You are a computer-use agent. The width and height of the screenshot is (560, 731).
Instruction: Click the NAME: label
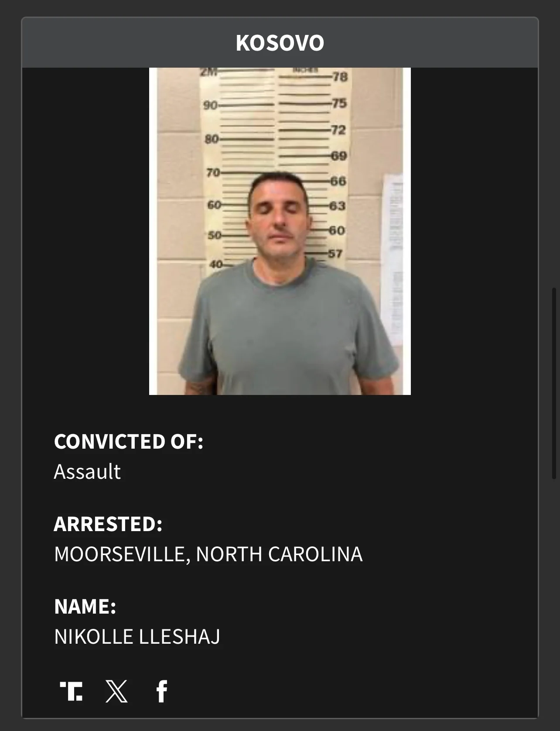(85, 607)
